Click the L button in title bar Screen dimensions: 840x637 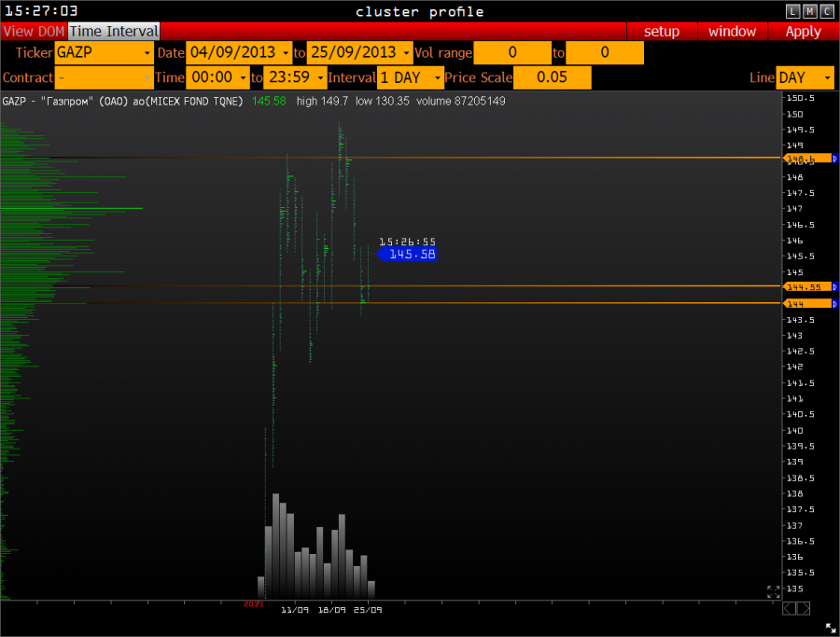[793, 11]
